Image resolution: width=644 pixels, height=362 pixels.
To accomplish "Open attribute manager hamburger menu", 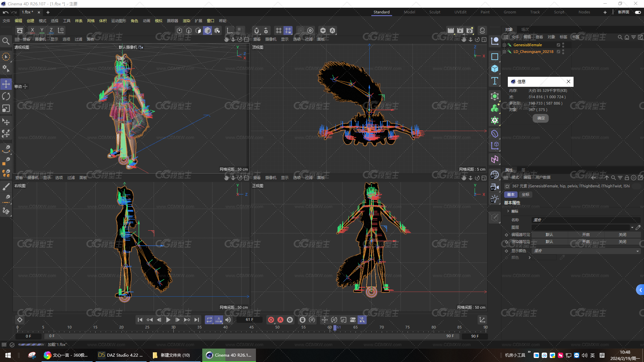I will point(506,177).
